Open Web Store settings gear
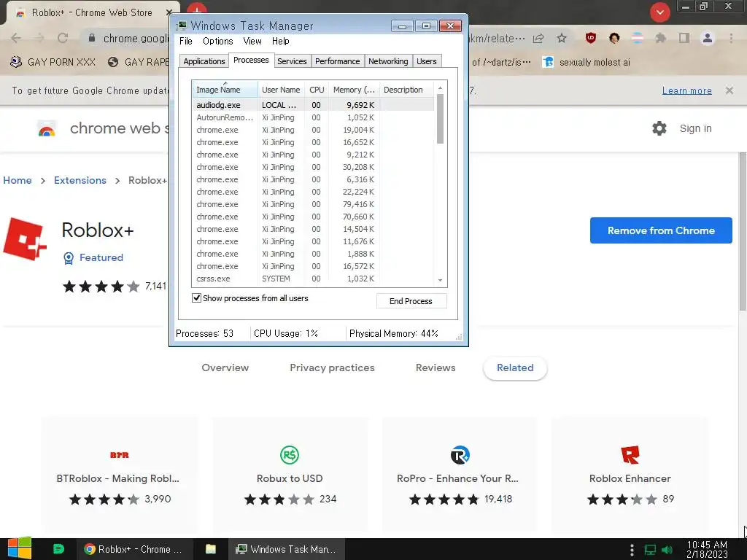The width and height of the screenshot is (747, 560). pos(659,128)
